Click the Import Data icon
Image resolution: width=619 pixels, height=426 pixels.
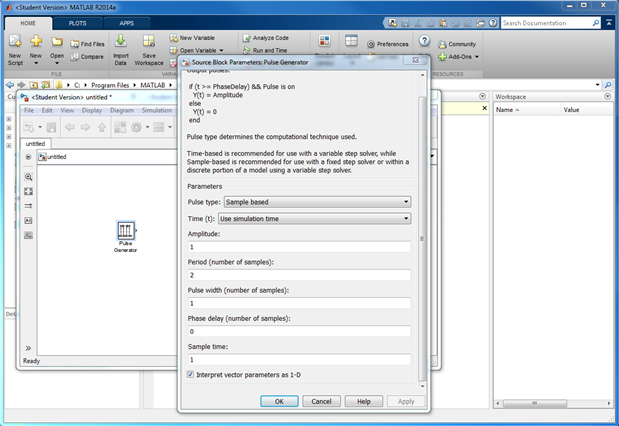coord(121,41)
